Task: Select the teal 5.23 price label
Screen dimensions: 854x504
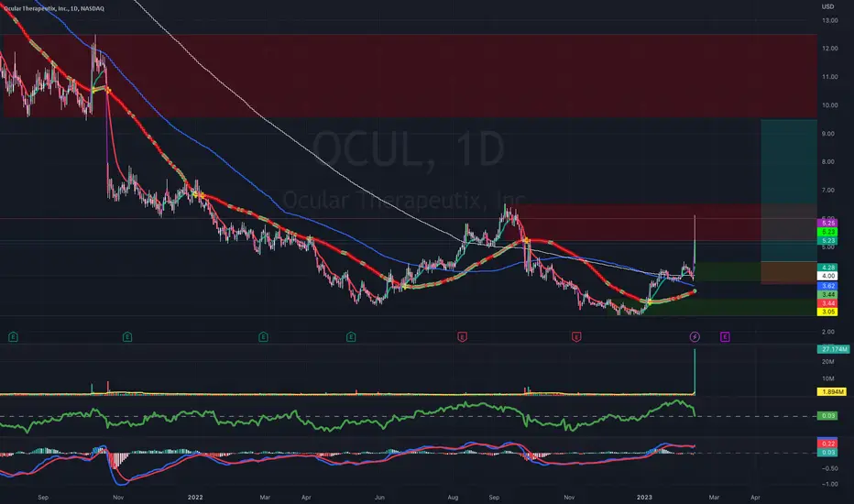Action: pyautogui.click(x=828, y=240)
